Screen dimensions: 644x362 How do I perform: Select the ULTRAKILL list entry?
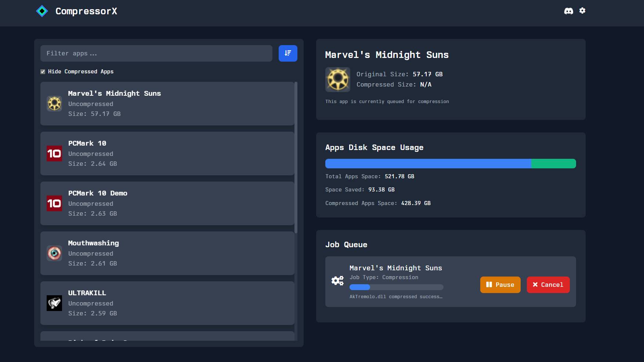pos(167,303)
